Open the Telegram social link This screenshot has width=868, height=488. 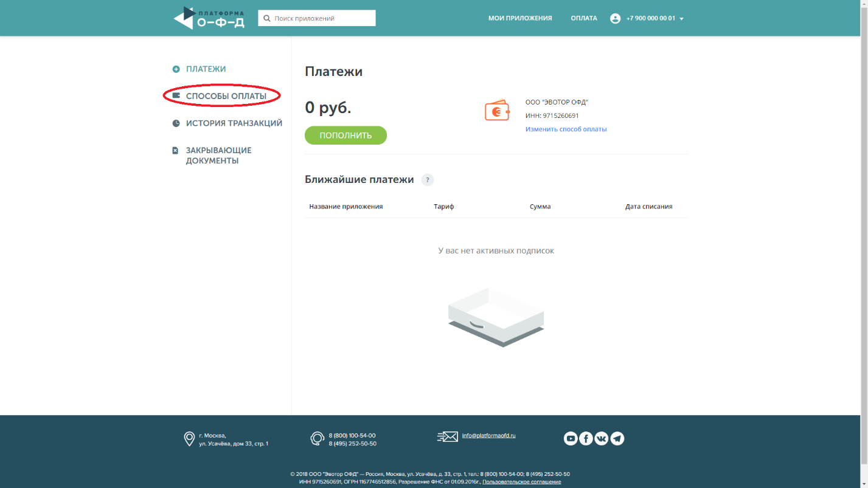coord(617,439)
